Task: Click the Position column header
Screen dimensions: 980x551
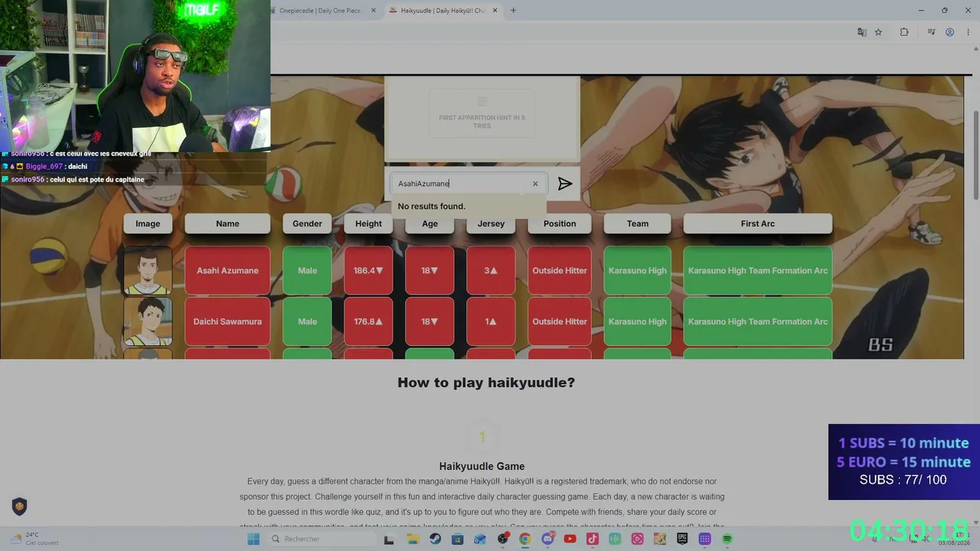Action: (x=560, y=223)
